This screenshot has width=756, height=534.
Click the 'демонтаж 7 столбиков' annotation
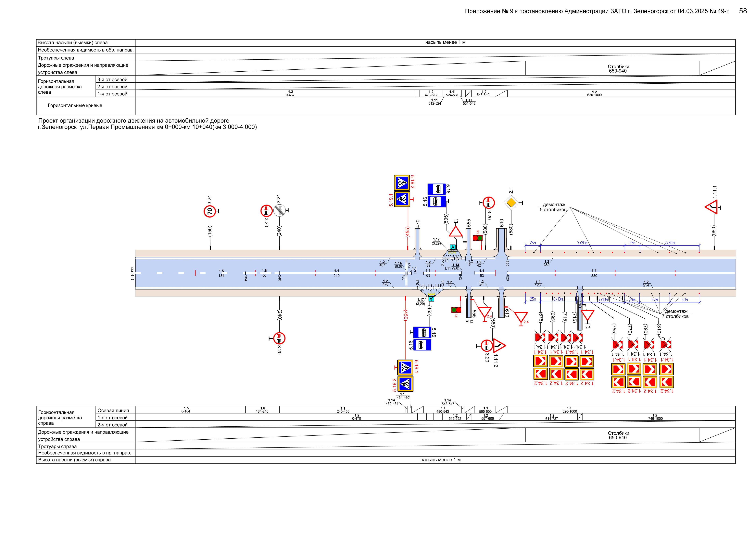tap(676, 314)
